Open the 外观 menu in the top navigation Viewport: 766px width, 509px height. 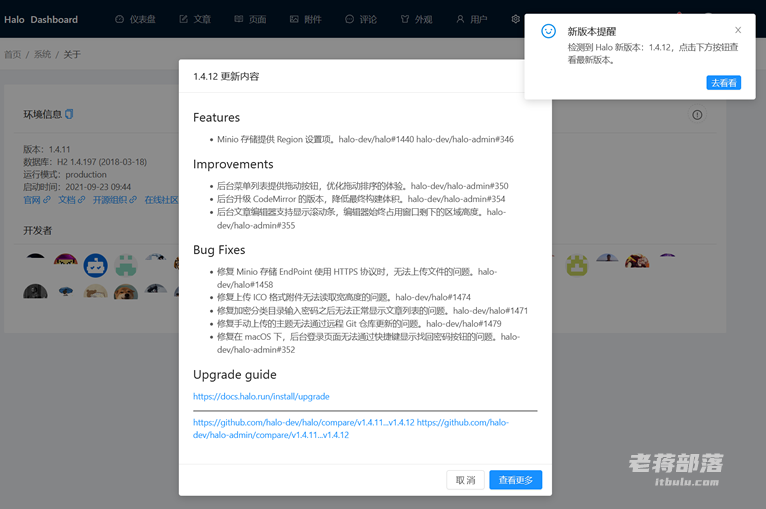416,19
